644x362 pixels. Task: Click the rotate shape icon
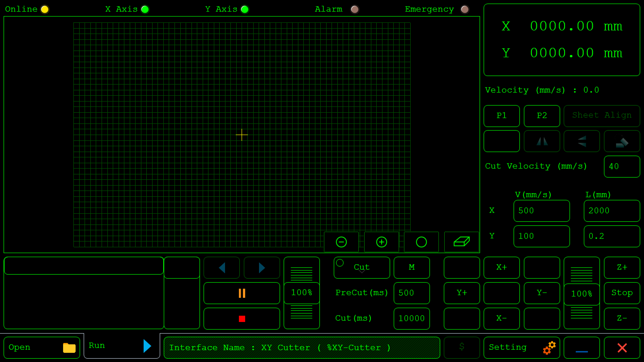[x=622, y=141]
